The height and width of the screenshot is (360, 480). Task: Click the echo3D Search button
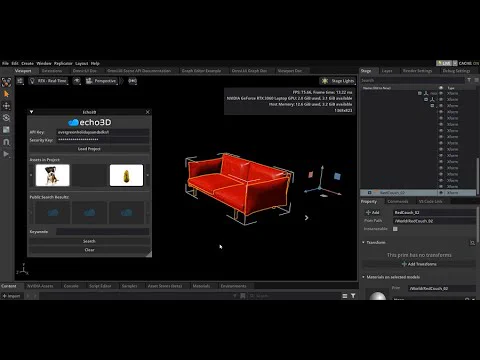point(89,241)
